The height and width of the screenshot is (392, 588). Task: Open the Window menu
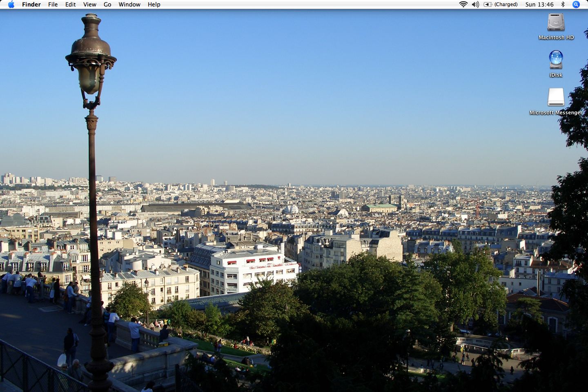click(x=129, y=4)
